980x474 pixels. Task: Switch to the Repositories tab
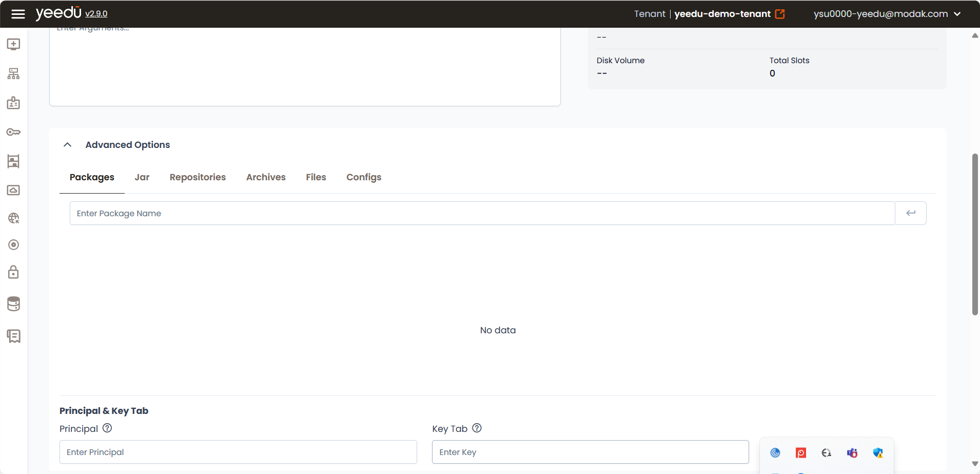point(198,177)
